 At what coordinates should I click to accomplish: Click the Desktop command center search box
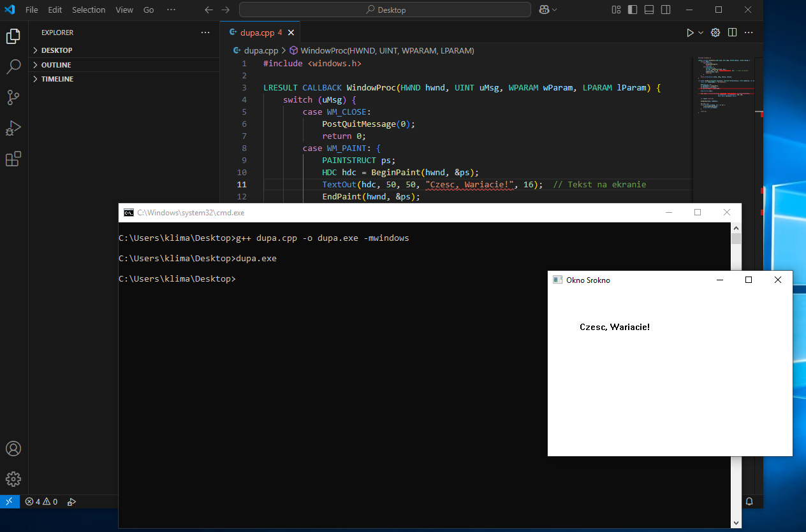click(385, 10)
